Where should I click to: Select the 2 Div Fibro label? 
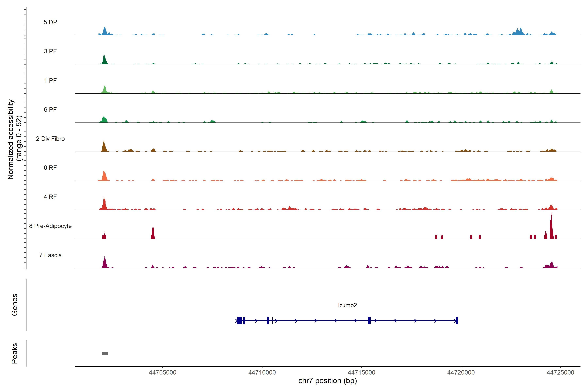50,139
